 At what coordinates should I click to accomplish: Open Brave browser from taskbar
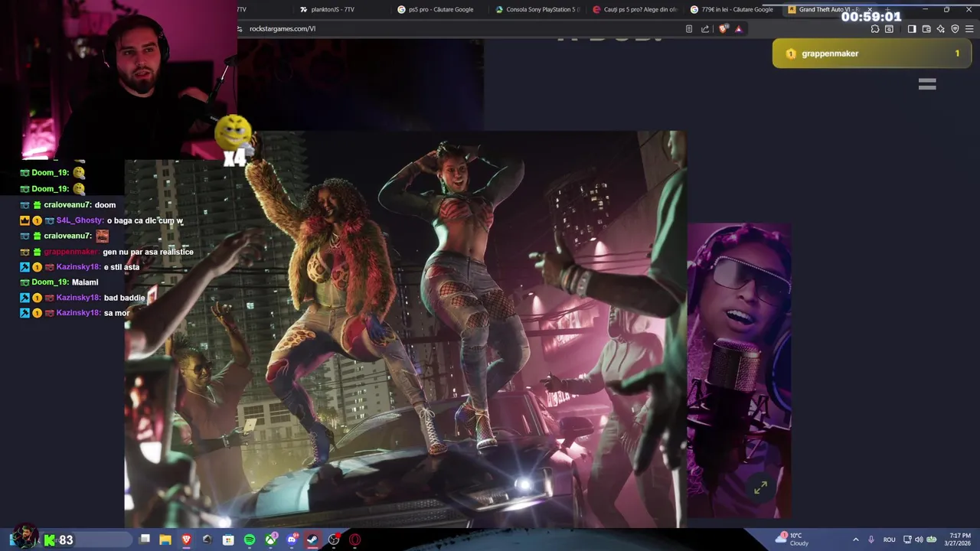point(186,540)
